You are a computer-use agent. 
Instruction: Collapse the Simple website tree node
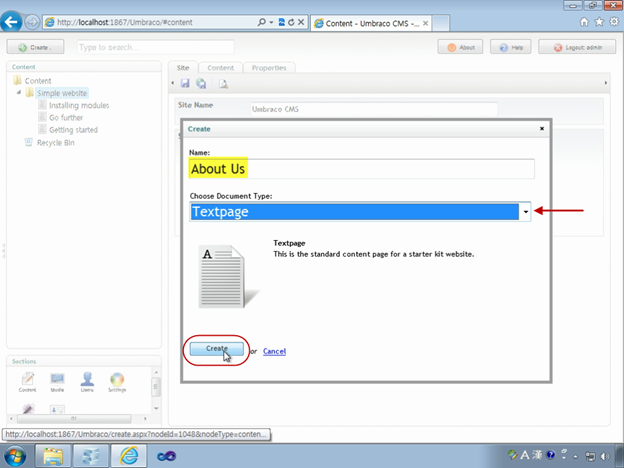(x=19, y=93)
